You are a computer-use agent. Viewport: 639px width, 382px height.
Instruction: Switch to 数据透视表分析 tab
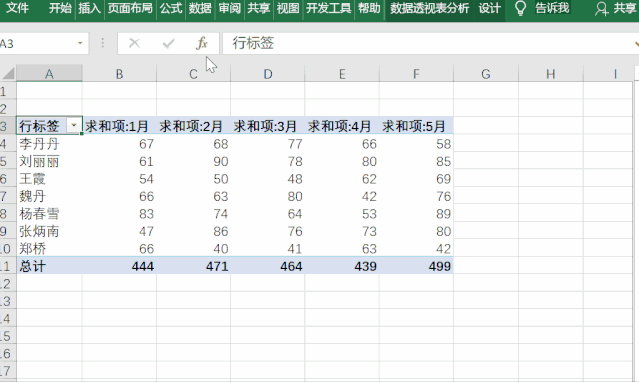click(x=430, y=8)
